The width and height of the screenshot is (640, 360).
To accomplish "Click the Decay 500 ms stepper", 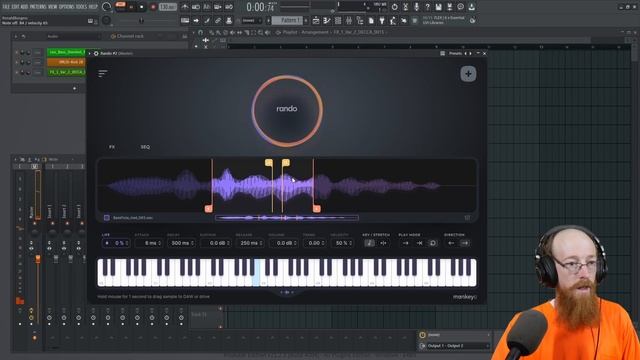I will coord(182,243).
